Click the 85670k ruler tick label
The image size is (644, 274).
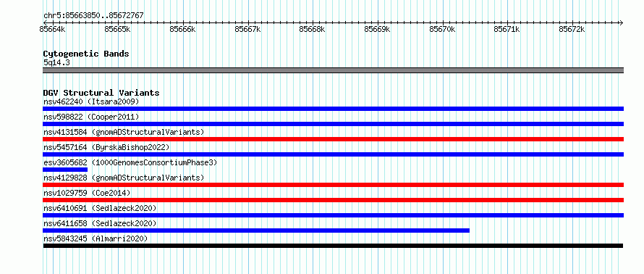pyautogui.click(x=442, y=29)
